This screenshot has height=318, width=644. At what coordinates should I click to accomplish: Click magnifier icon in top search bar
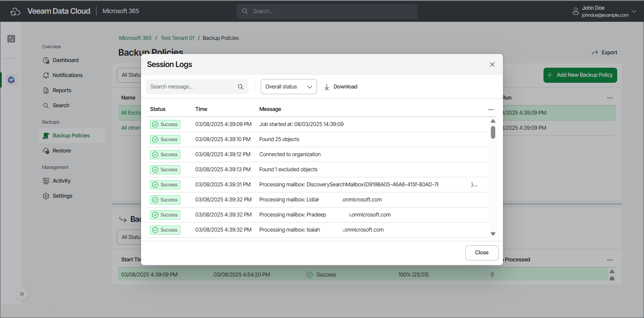pos(245,11)
